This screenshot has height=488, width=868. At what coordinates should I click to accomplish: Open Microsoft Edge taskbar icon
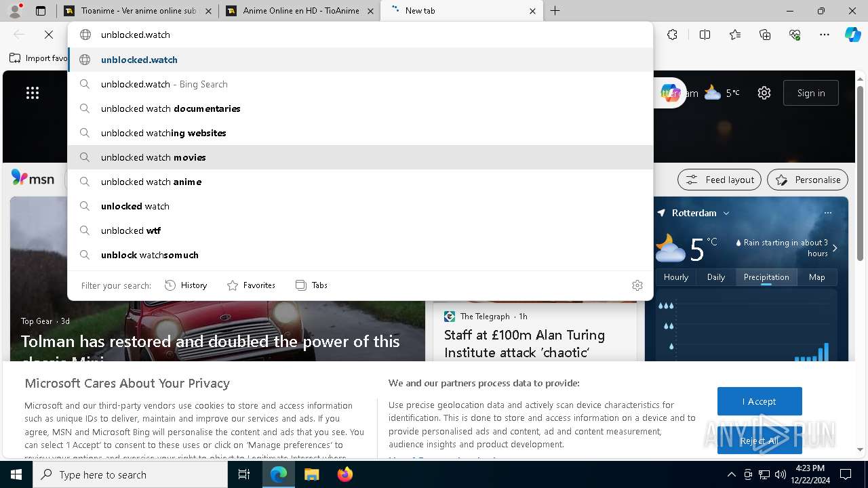(279, 474)
